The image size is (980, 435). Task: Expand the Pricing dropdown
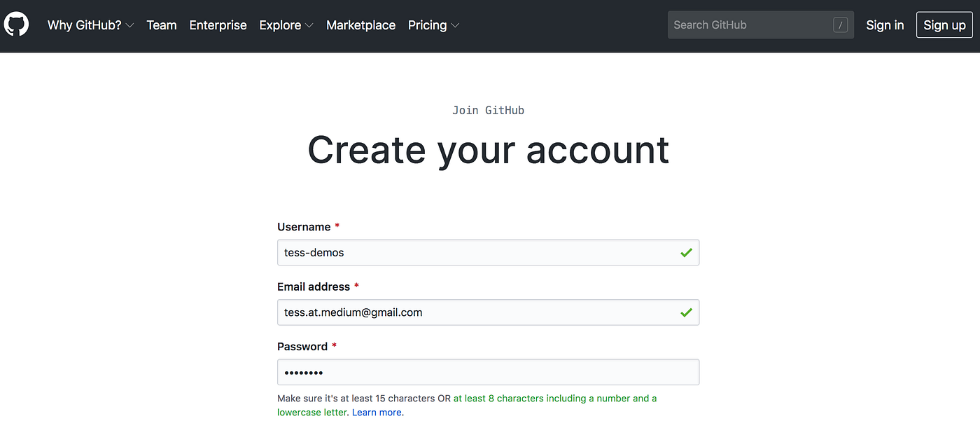pyautogui.click(x=433, y=25)
